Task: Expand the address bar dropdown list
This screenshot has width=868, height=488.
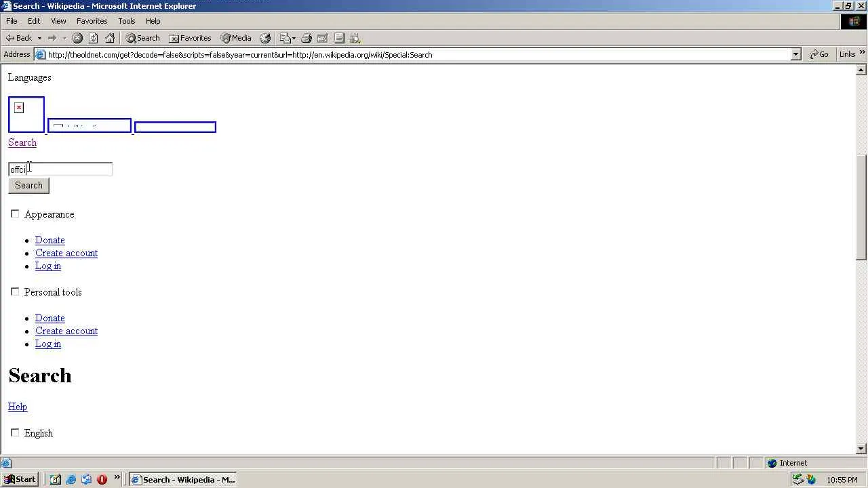Action: click(x=796, y=55)
